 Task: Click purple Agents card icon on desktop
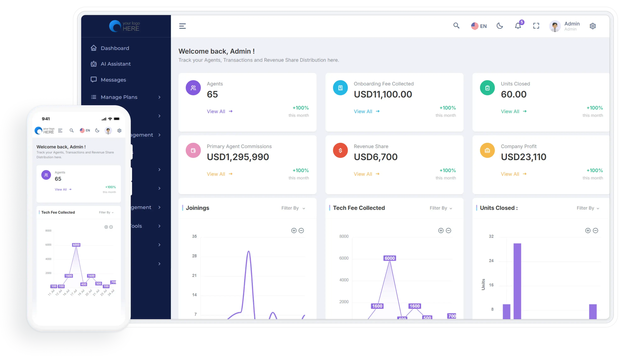(193, 88)
